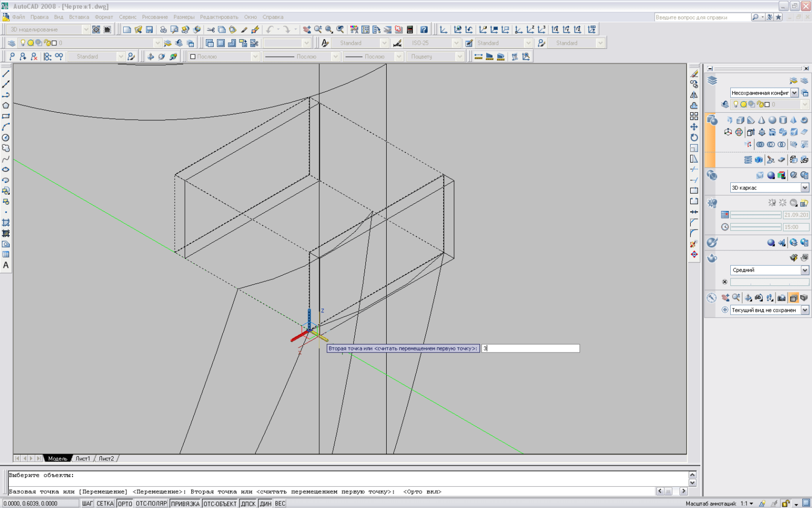
Task: Click the dynamic input value field
Action: point(530,348)
